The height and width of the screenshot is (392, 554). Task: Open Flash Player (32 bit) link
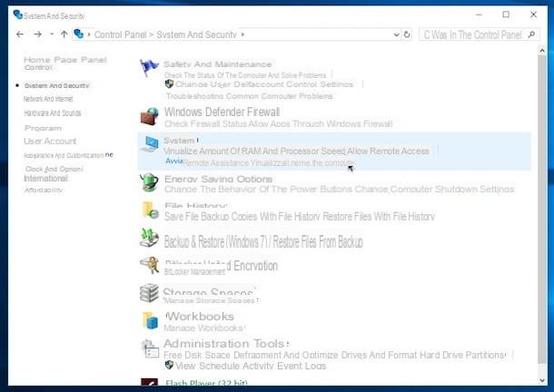(x=206, y=383)
